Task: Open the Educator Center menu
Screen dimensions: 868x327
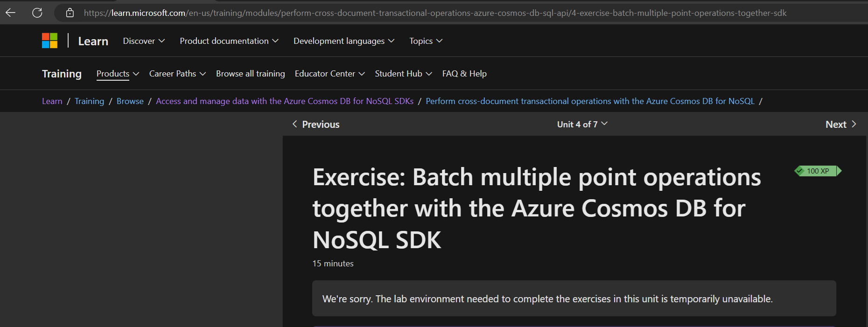Action: coord(329,74)
